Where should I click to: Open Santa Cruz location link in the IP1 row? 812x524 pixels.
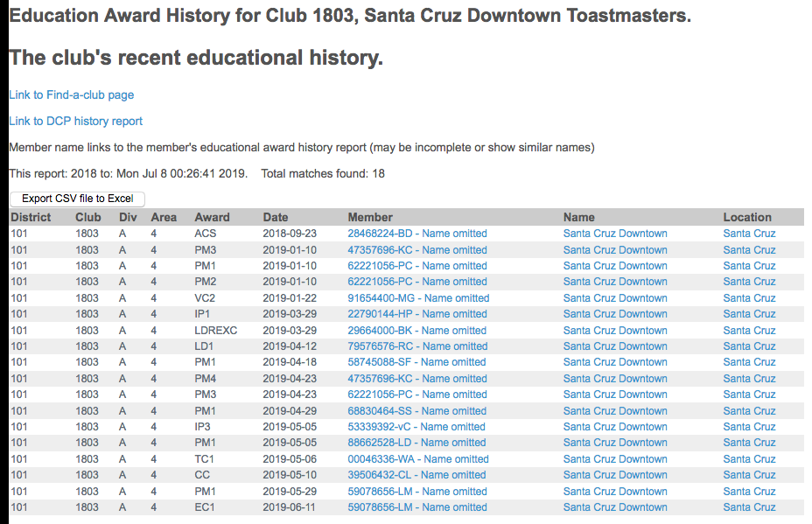pyautogui.click(x=749, y=314)
